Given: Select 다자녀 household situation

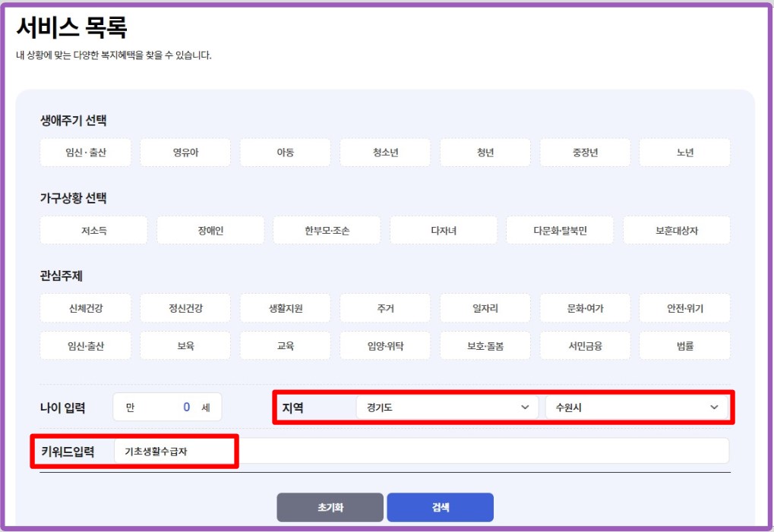Looking at the screenshot, I should [x=444, y=230].
